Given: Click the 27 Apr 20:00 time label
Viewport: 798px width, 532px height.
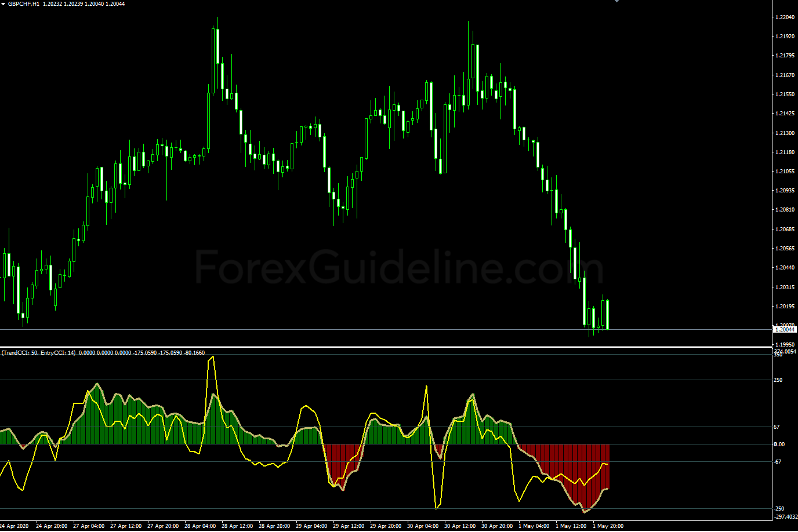Looking at the screenshot, I should pos(163,526).
